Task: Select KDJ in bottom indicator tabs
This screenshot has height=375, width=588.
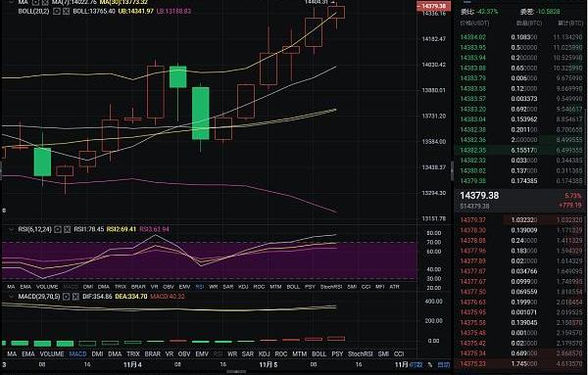Action: coord(264,354)
